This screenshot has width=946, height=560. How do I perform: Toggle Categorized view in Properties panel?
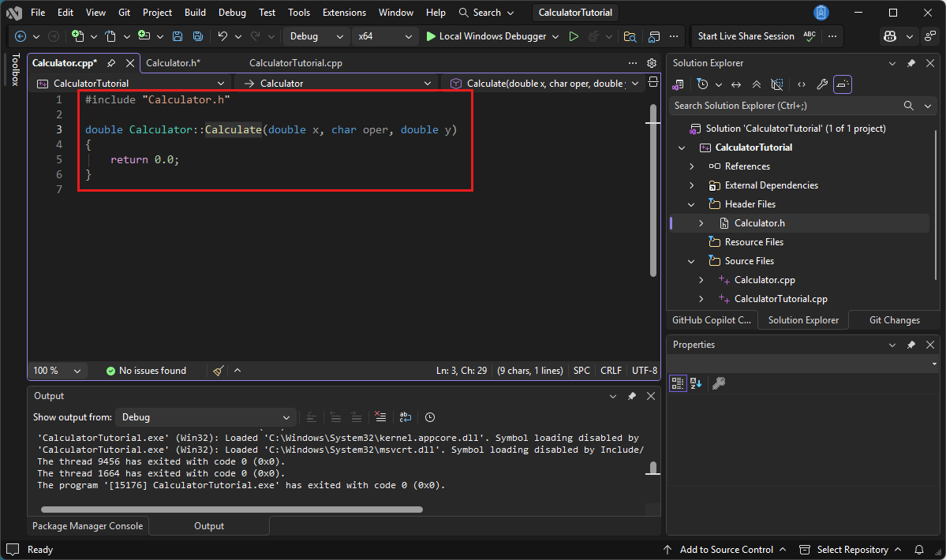678,383
